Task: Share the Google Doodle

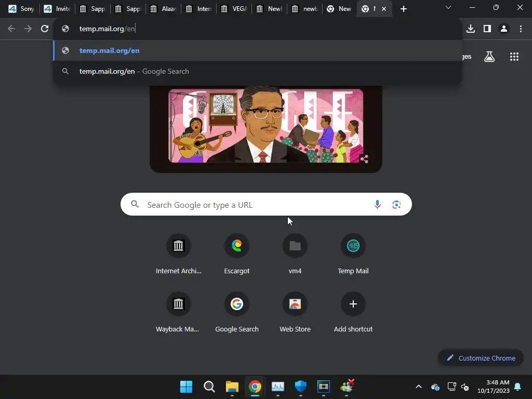Action: click(x=364, y=159)
